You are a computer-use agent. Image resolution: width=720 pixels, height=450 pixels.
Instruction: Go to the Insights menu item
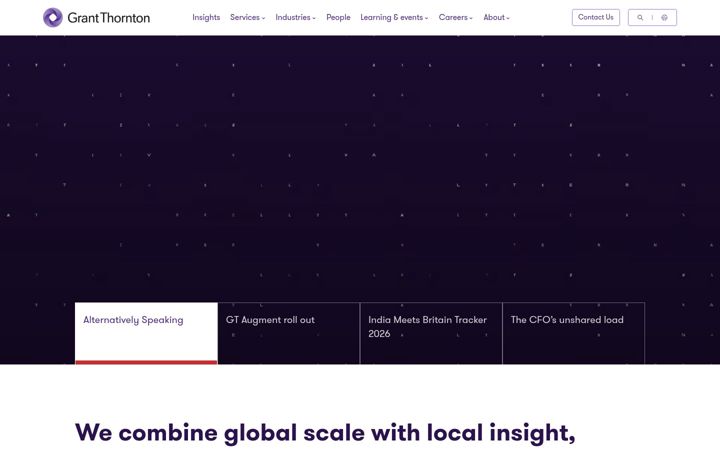206,17
